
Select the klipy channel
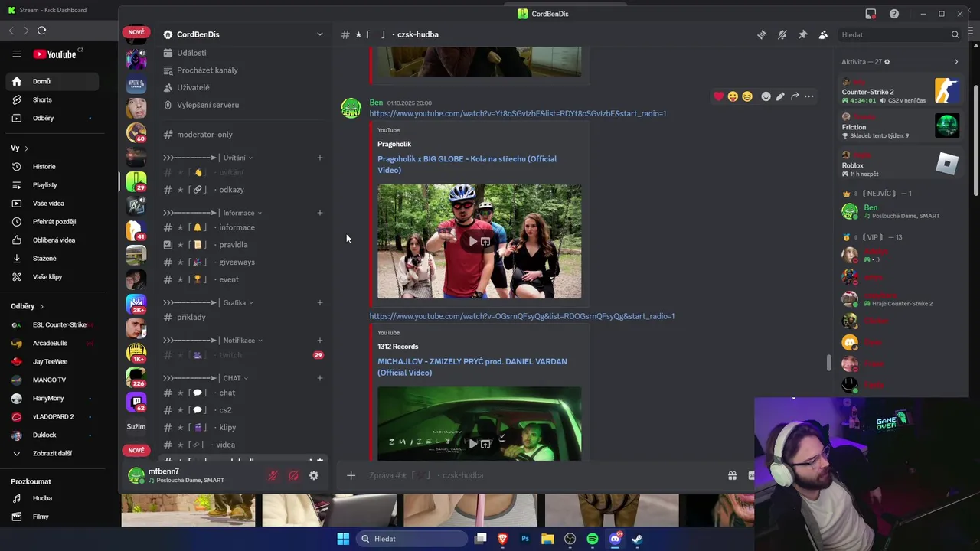[243, 427]
